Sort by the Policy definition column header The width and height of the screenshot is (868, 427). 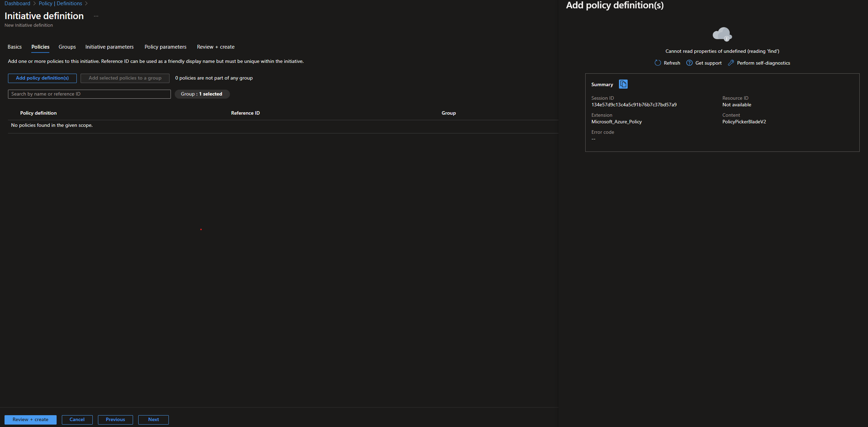point(38,113)
